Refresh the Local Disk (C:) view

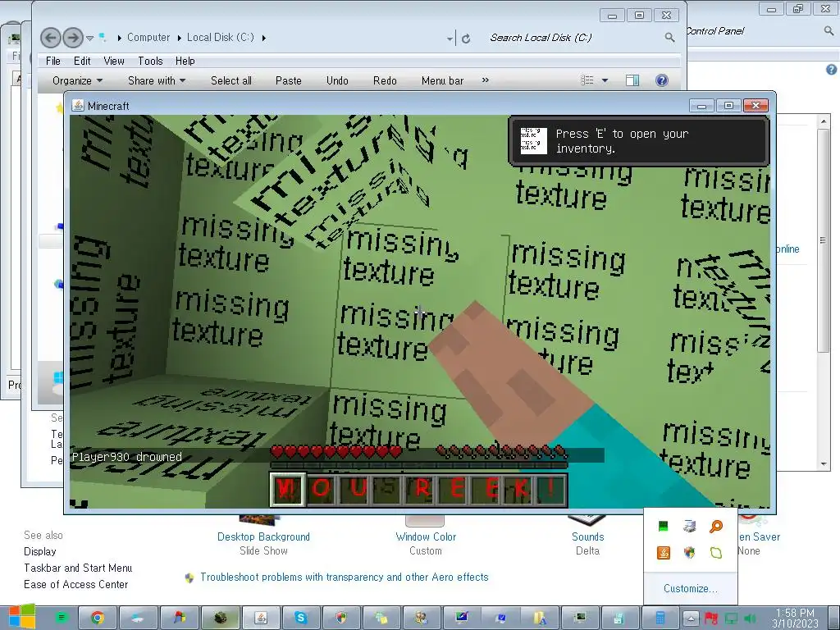tap(466, 38)
